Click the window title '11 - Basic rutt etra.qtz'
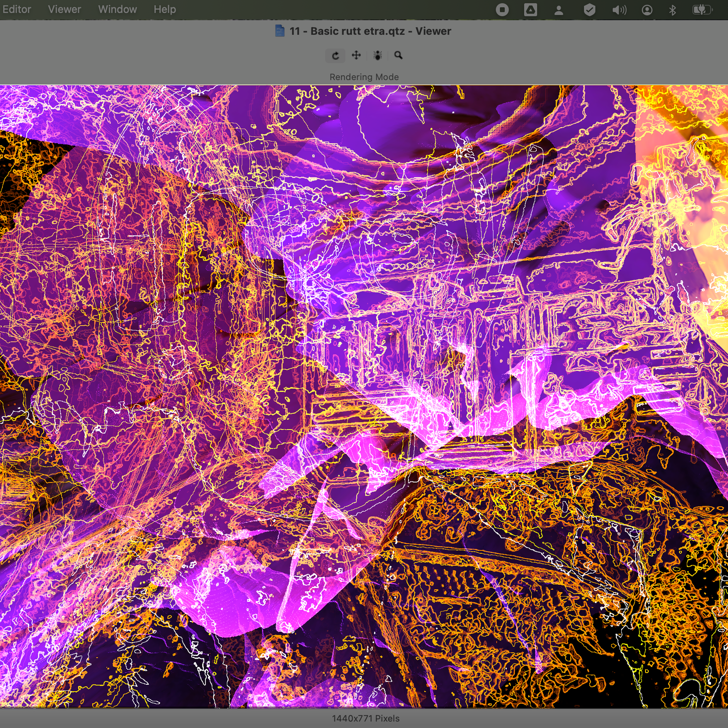This screenshot has width=728, height=728. tap(370, 31)
